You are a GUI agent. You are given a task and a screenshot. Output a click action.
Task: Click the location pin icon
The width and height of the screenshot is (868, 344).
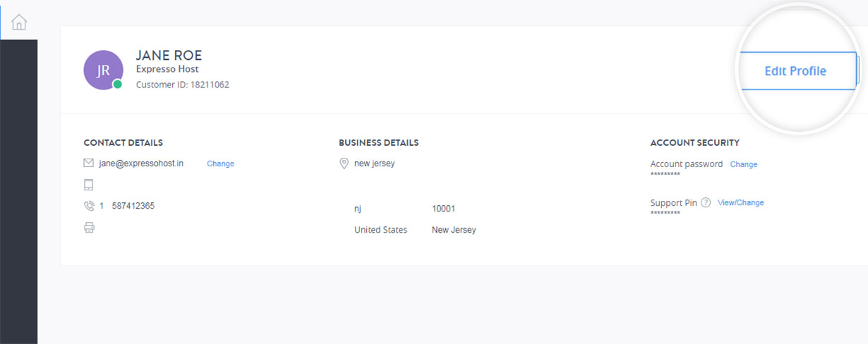click(x=344, y=164)
